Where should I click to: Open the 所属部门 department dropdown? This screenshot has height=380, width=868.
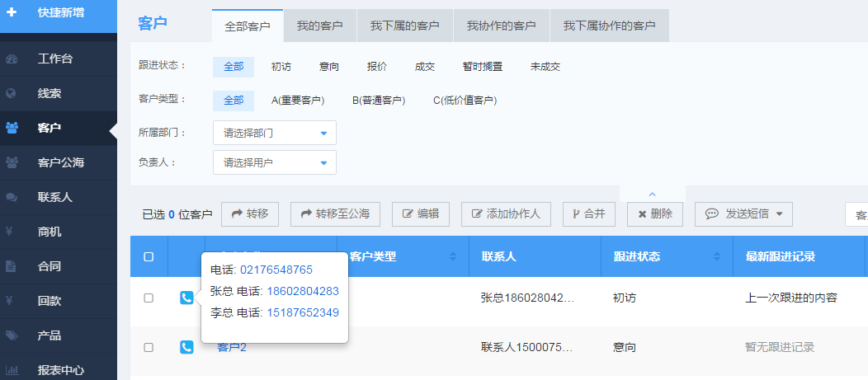pyautogui.click(x=275, y=133)
